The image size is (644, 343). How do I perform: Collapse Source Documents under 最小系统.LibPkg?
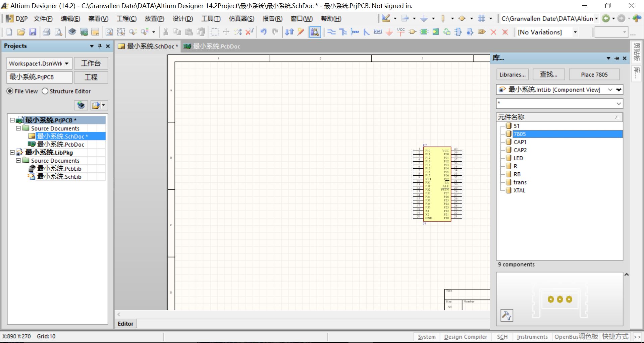18,161
